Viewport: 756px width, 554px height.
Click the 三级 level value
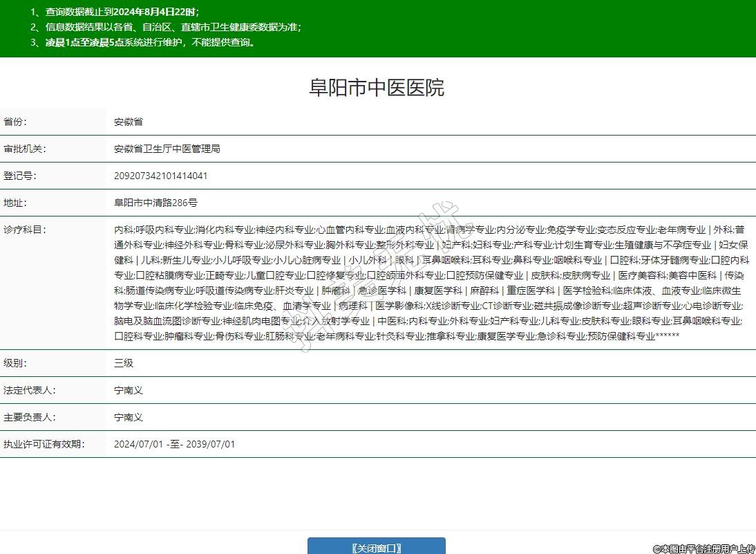click(124, 363)
